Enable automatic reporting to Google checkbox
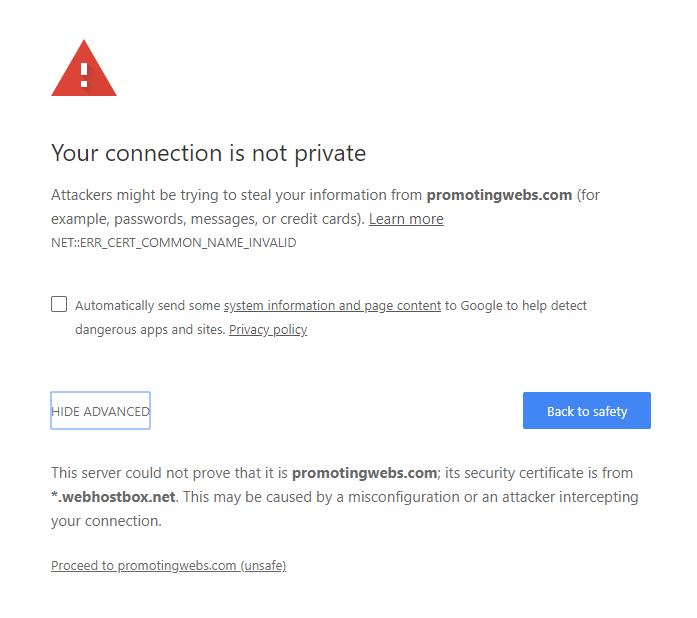The width and height of the screenshot is (697, 618). [x=59, y=305]
